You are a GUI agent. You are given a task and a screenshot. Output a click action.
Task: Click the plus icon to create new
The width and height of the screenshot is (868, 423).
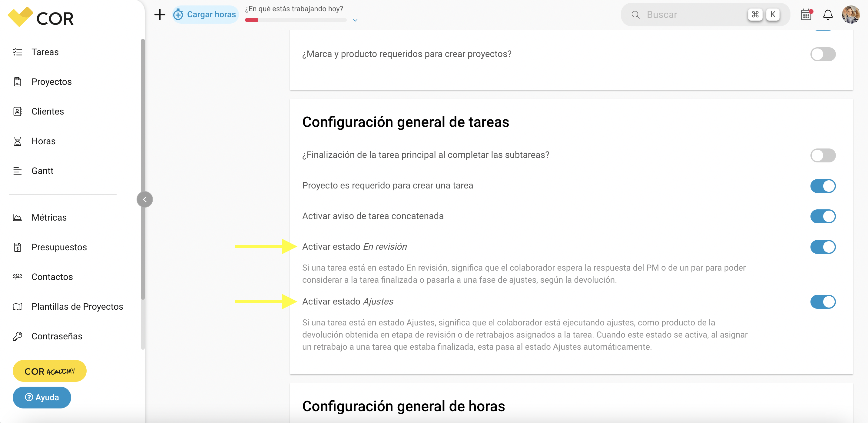160,15
